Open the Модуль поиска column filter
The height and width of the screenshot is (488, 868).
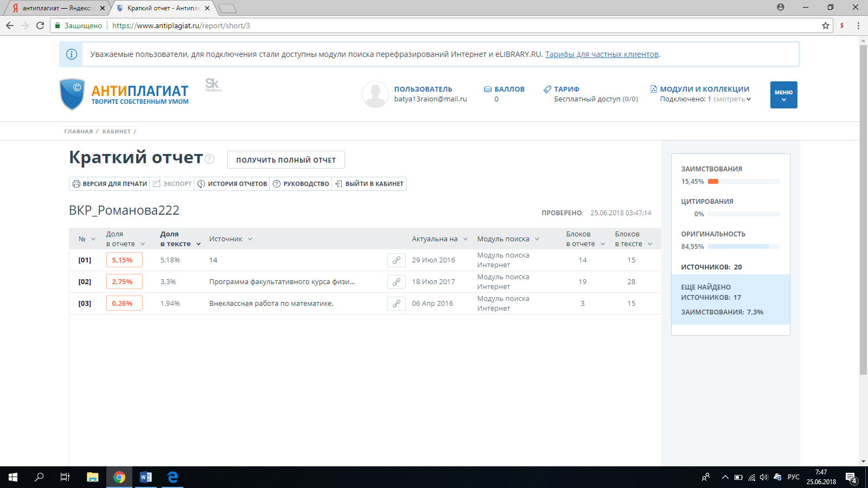(537, 239)
